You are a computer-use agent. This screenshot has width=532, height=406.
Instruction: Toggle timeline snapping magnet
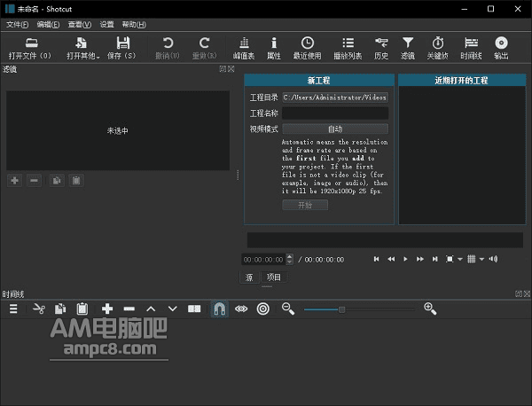pos(220,308)
